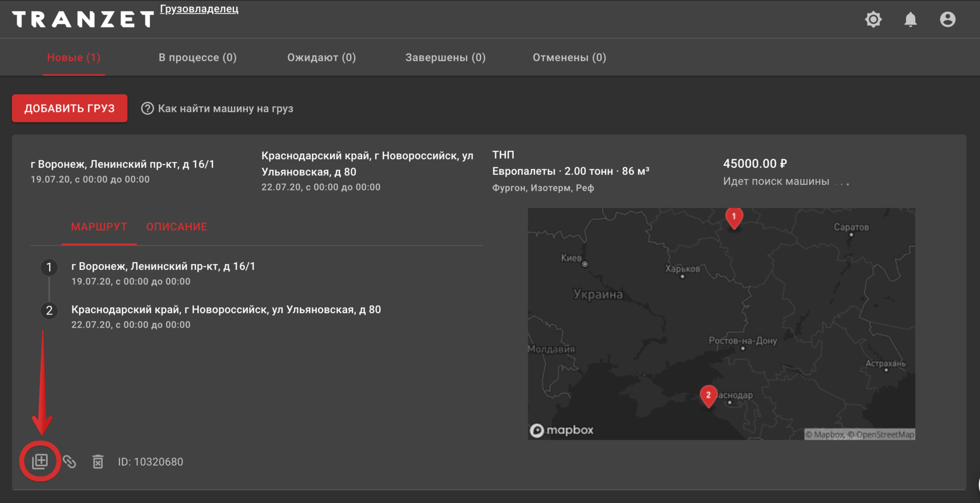Image resolution: width=980 pixels, height=503 pixels.
Task: Toggle the light/dark theme sun icon
Action: pyautogui.click(x=873, y=19)
